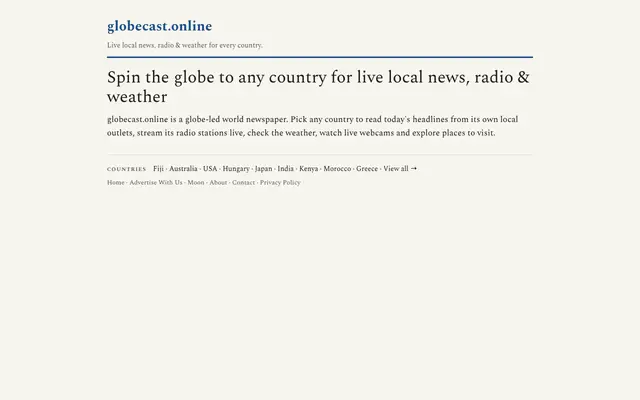Click the paragraph starting 'globecast.online is a globe-led'

(313, 126)
